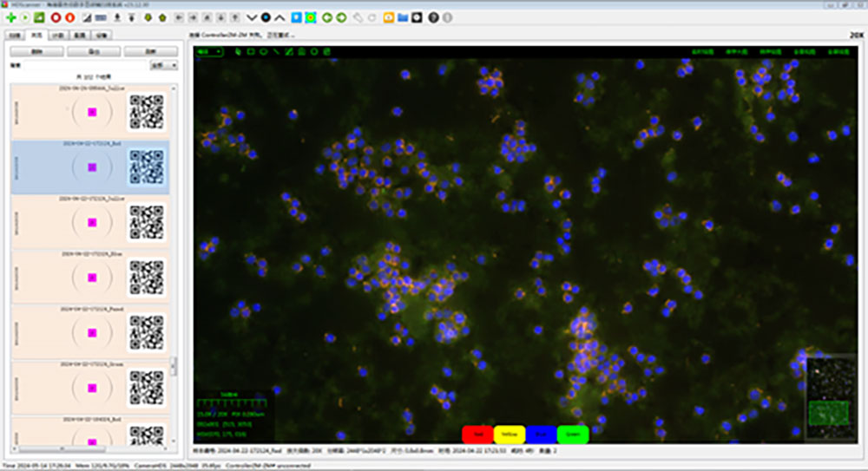Click the first button under the tabs

[36, 52]
